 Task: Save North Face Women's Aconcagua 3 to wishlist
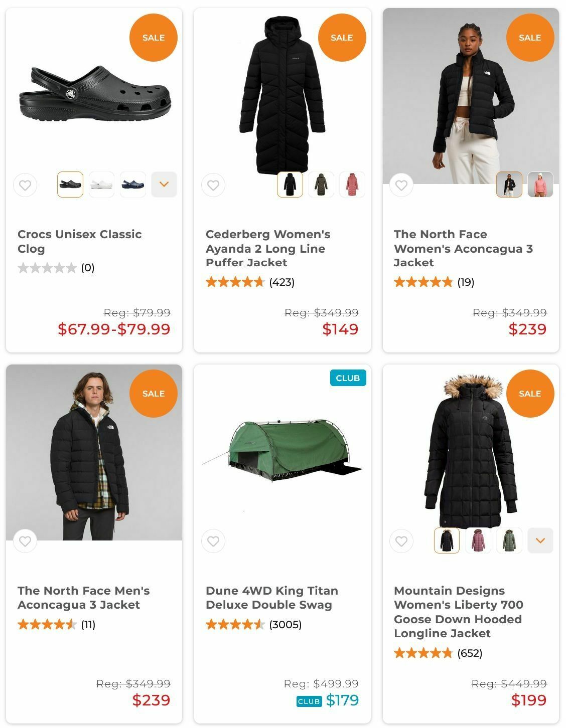tap(401, 185)
